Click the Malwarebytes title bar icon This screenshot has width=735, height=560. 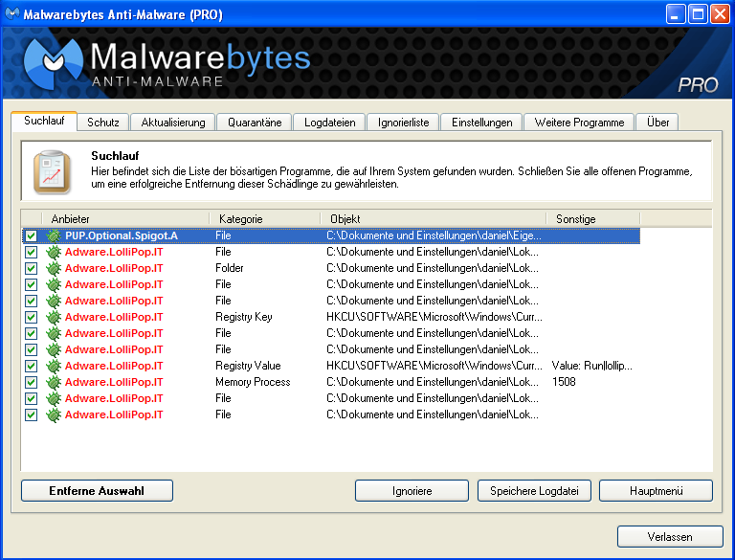[12, 14]
